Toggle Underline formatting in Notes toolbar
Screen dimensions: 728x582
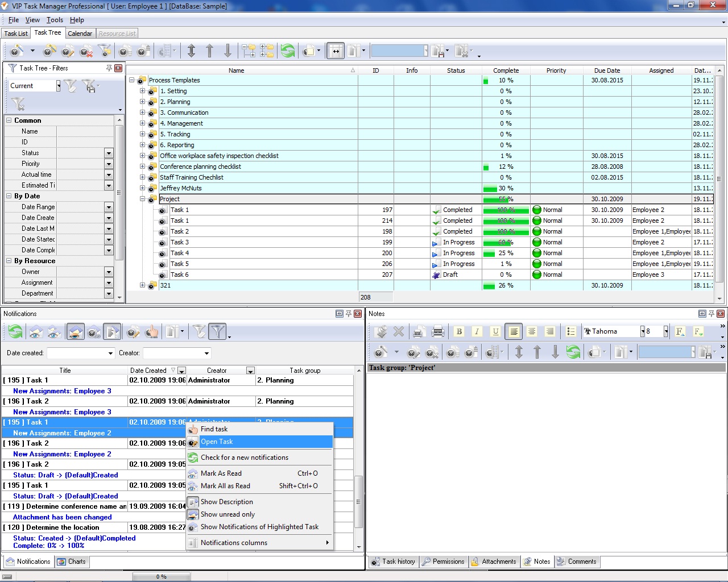point(495,331)
